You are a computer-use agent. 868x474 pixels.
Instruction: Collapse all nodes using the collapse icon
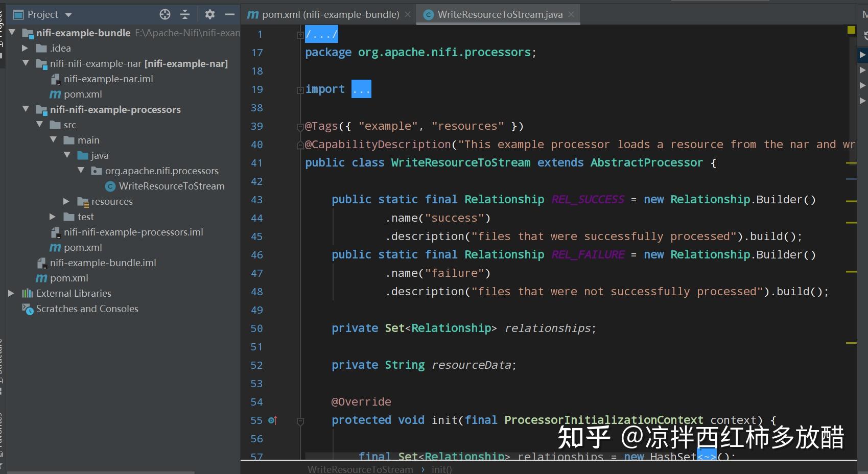tap(185, 14)
